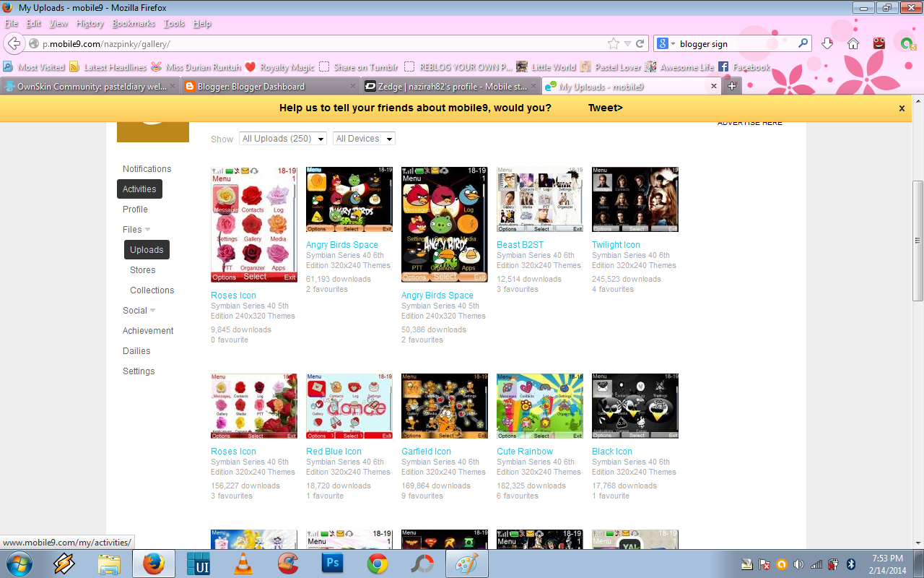Image resolution: width=924 pixels, height=578 pixels.
Task: Open the All Devices dropdown
Action: point(364,139)
